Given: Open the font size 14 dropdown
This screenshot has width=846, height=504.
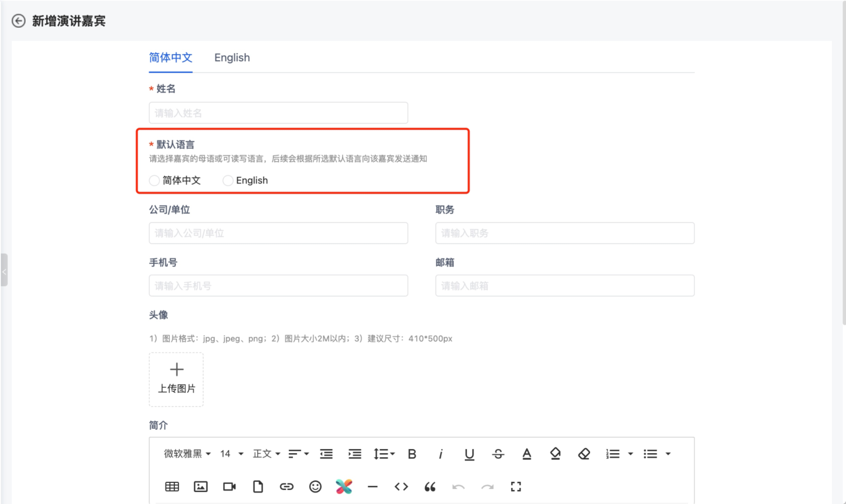Looking at the screenshot, I should [232, 454].
